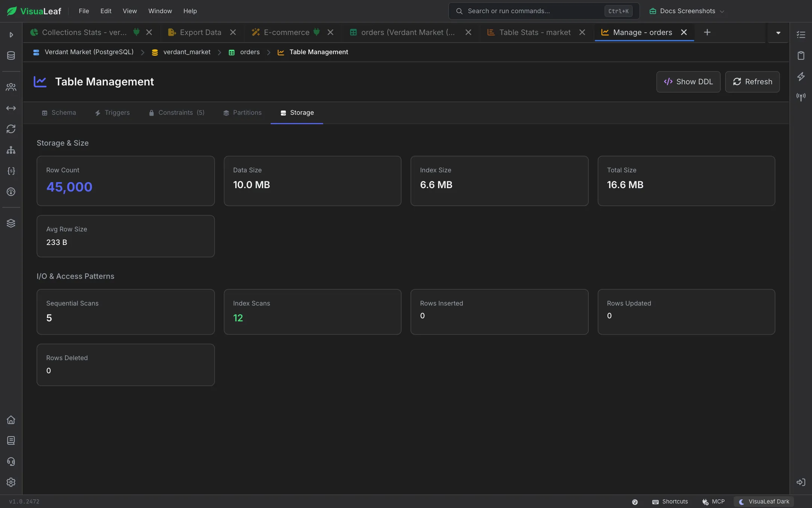This screenshot has height=508, width=812.
Task: Click the curly braces snippet icon
Action: click(x=11, y=171)
